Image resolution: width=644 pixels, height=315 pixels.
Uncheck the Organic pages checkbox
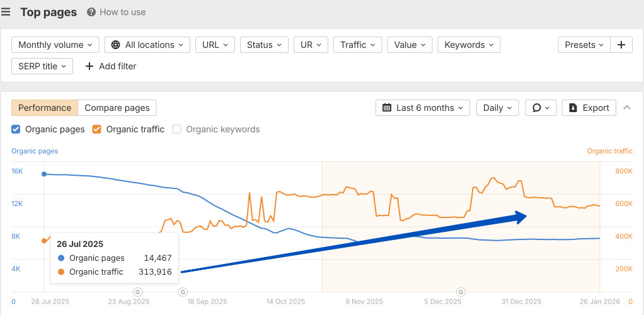click(16, 129)
